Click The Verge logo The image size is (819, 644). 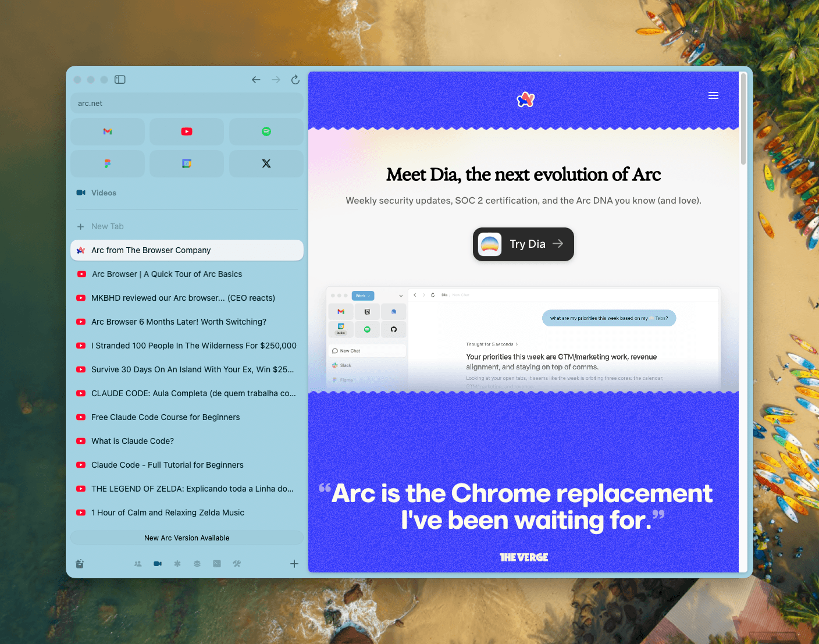524,557
